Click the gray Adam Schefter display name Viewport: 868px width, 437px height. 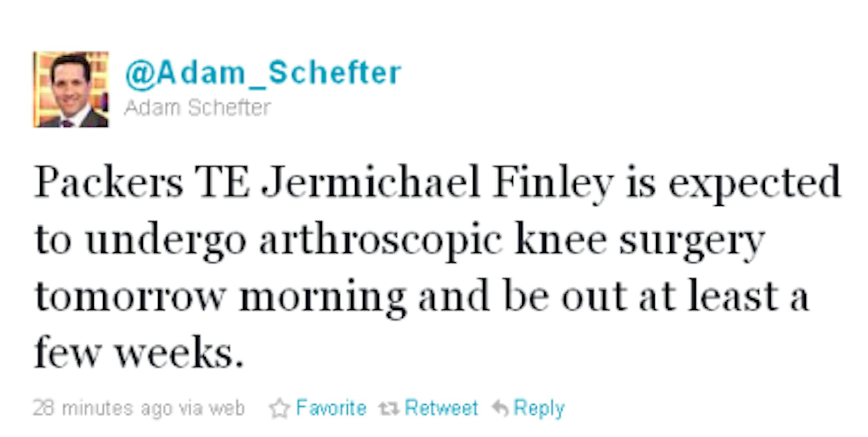pyautogui.click(x=198, y=108)
